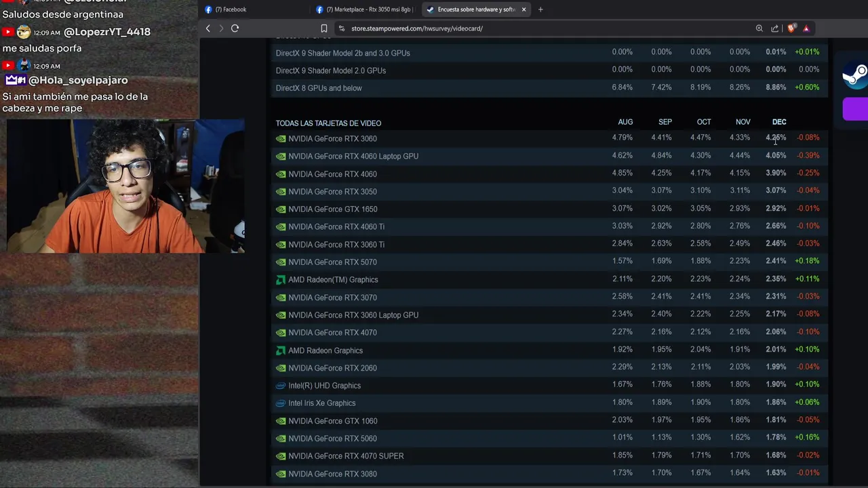868x488 pixels.
Task: Open the Brave Shields lion icon
Action: 791,28
